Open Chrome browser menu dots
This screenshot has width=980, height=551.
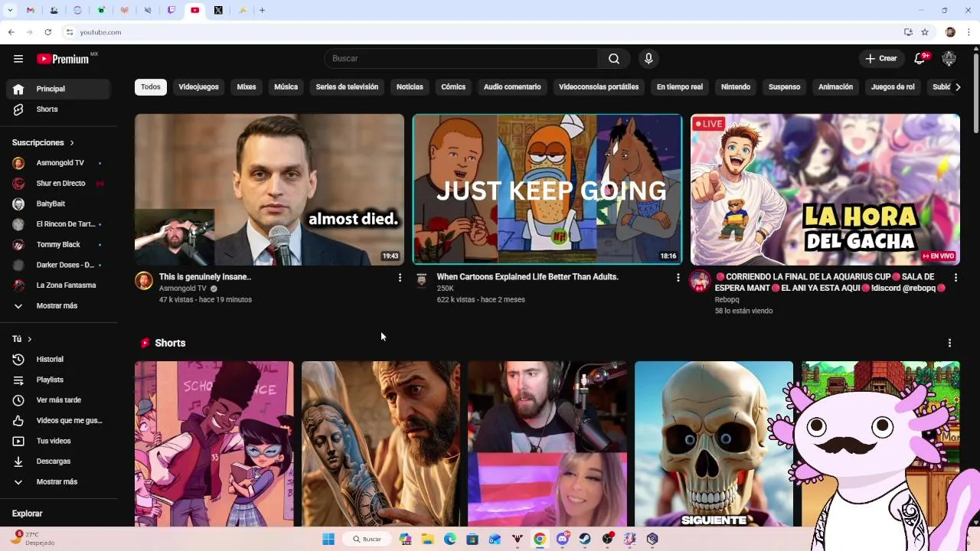(x=969, y=32)
